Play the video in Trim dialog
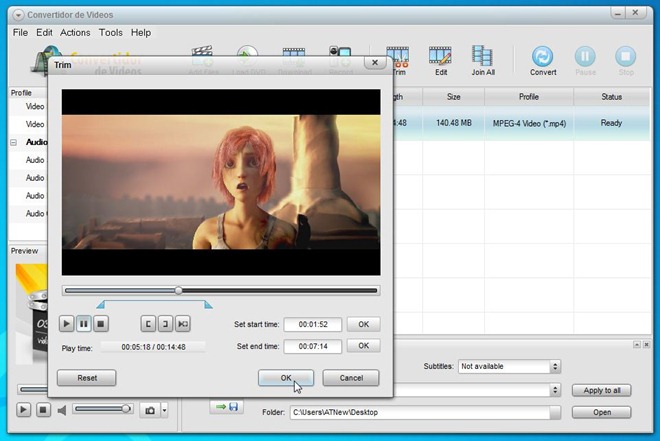Image resolution: width=660 pixels, height=441 pixels. pos(67,324)
